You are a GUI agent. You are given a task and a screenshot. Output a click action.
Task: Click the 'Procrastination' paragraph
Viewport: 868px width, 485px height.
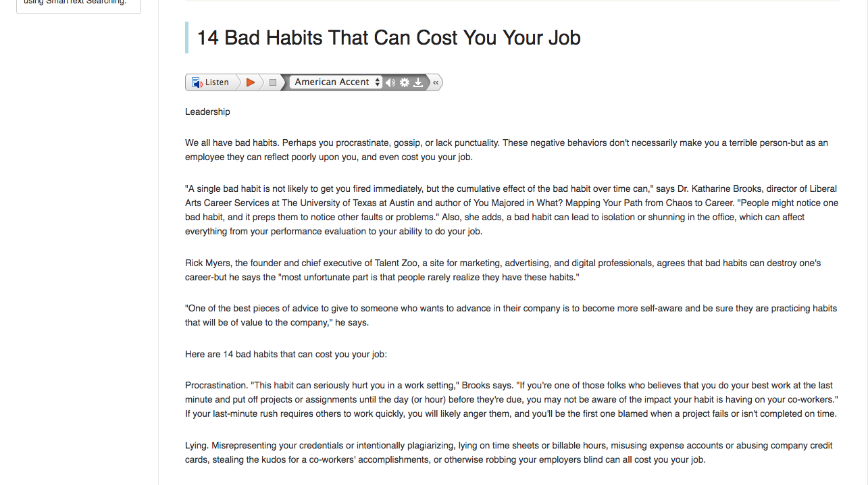(512, 399)
